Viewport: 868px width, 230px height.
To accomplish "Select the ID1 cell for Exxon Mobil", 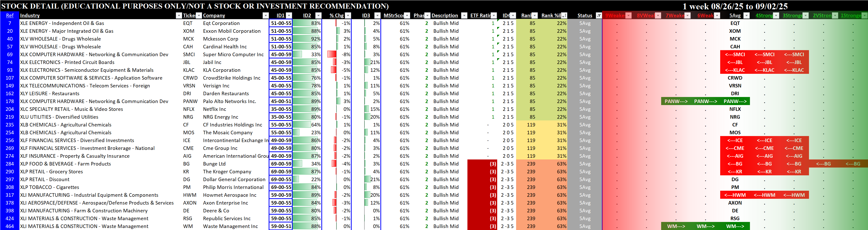I will click(x=281, y=31).
